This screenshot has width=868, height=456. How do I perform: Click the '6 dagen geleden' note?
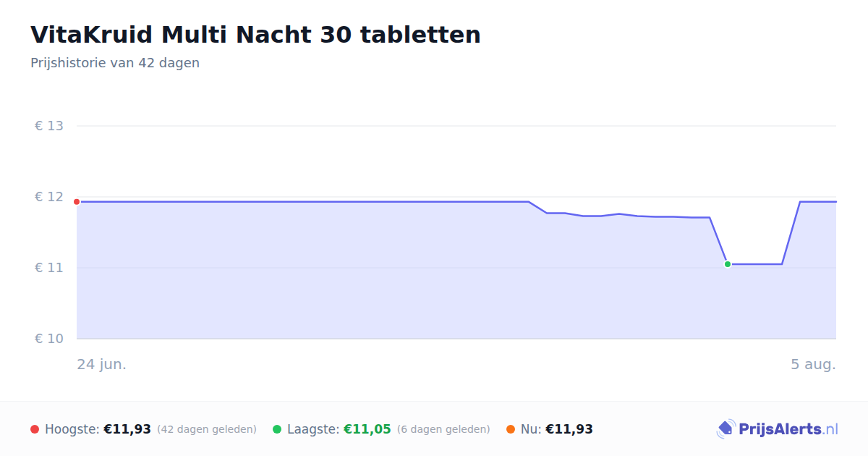tap(443, 429)
